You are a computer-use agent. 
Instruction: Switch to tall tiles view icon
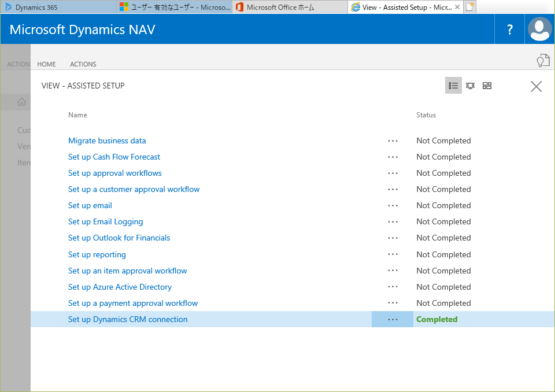[x=470, y=86]
